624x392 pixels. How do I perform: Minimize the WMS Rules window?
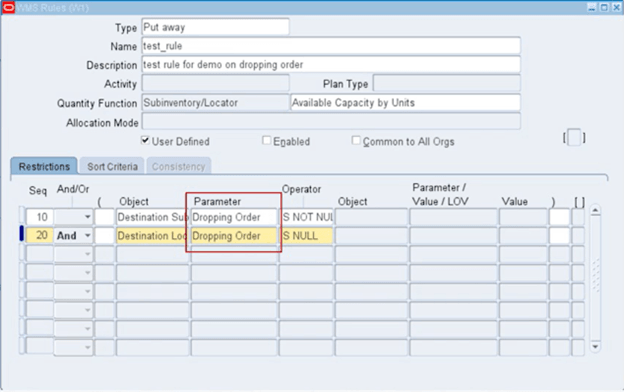[x=592, y=8]
